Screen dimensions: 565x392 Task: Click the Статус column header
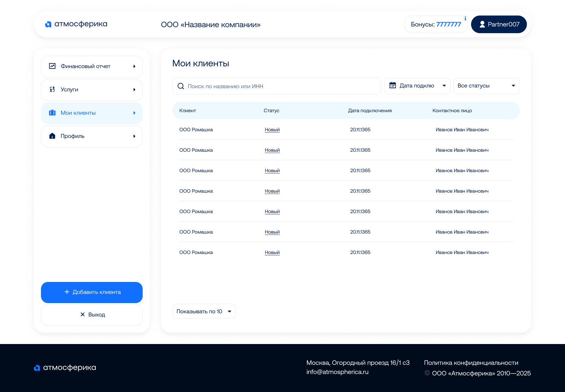point(272,110)
